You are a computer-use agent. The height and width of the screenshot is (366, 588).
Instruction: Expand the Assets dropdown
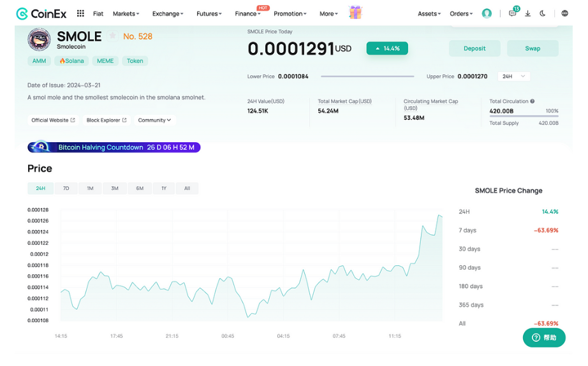[429, 14]
